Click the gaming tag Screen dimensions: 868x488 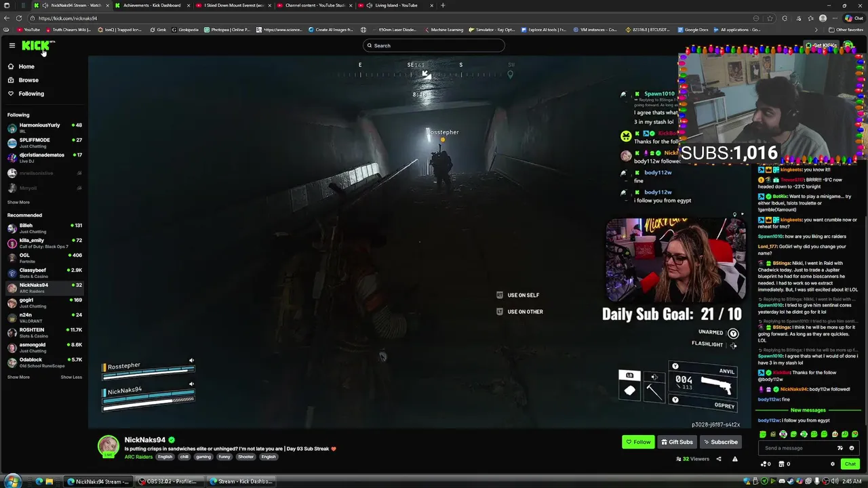(x=203, y=457)
